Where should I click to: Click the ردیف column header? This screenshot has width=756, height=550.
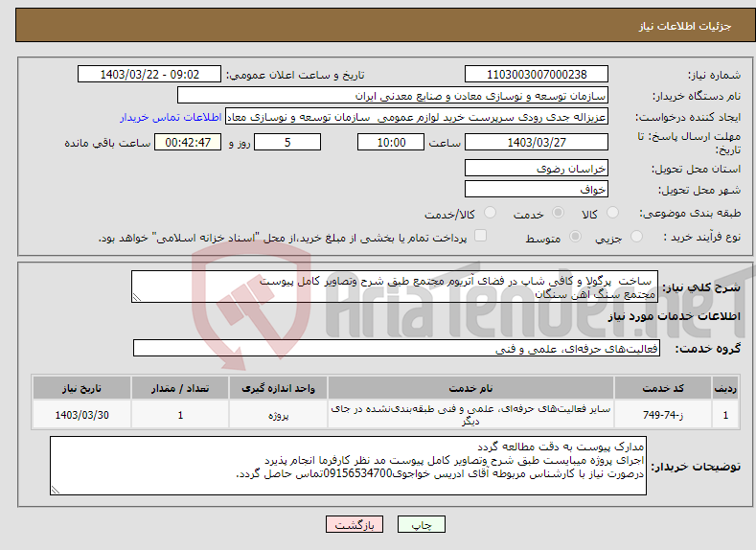(x=725, y=388)
